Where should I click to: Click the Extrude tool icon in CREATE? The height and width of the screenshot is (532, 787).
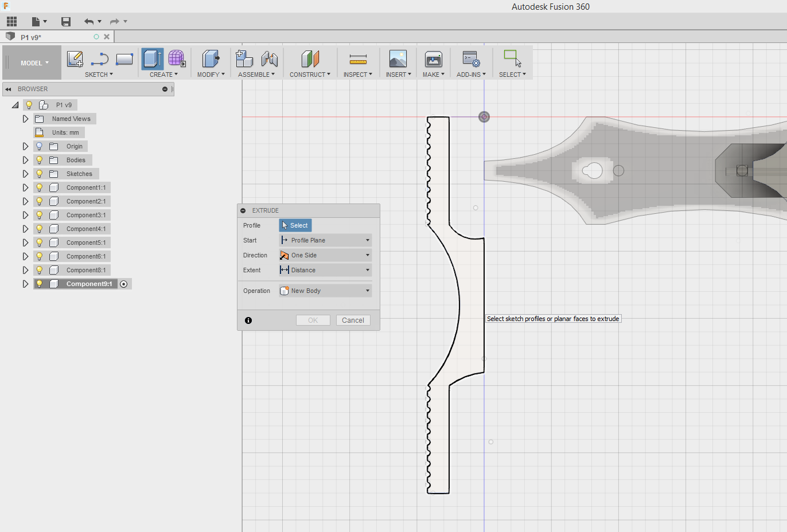[x=152, y=58]
